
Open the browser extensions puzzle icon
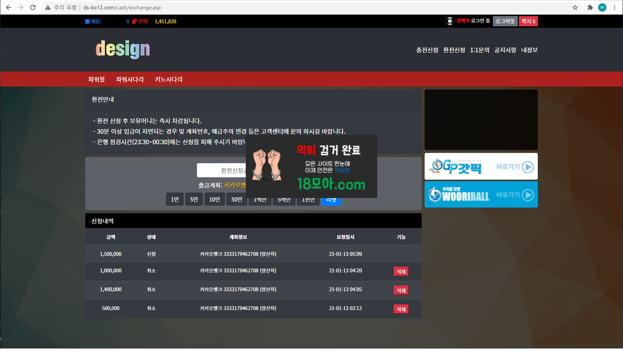click(x=590, y=7)
